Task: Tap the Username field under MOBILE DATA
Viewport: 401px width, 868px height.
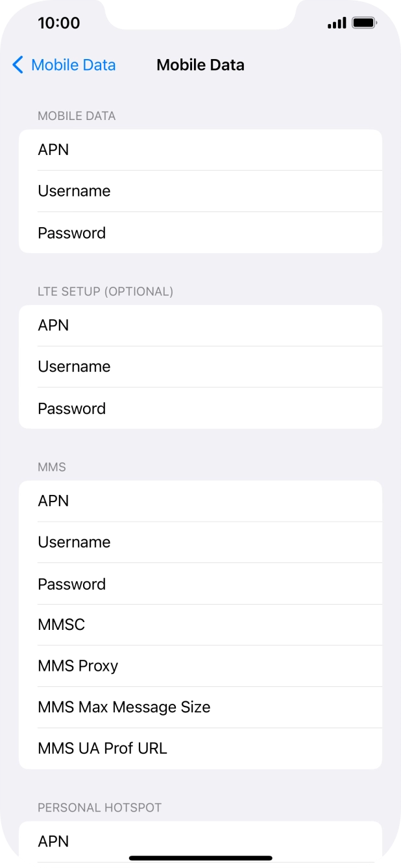Action: tap(200, 191)
